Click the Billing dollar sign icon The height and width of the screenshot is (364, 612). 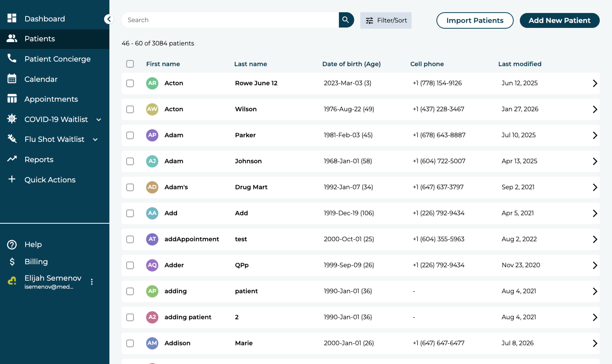pos(12,262)
